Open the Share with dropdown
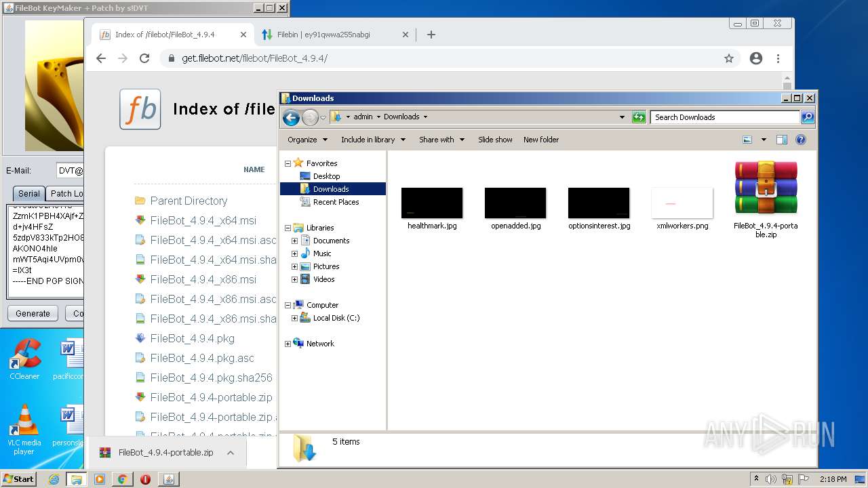 pos(442,140)
